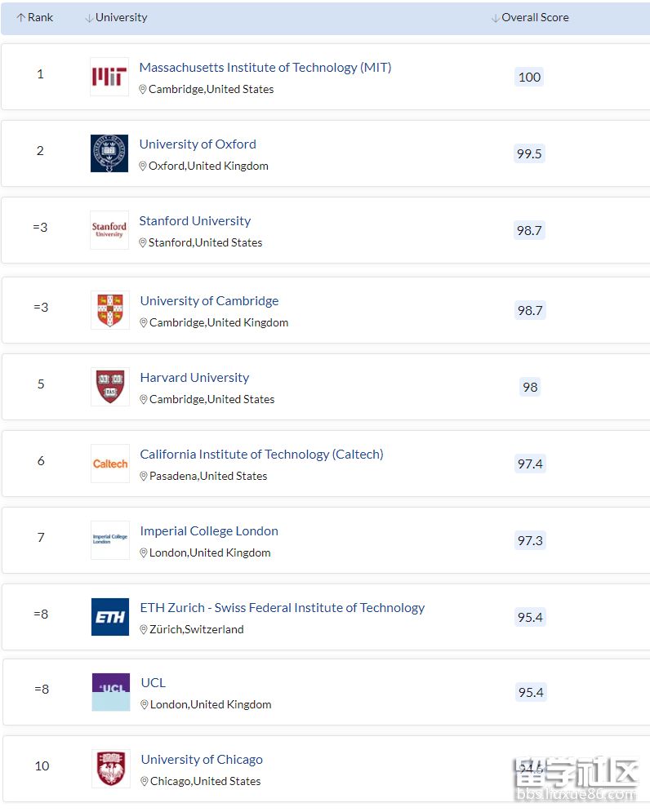Screen dimensions: 650x812
Task: Open Massachusetts Institute of Technology (MIT) link
Action: coord(265,67)
